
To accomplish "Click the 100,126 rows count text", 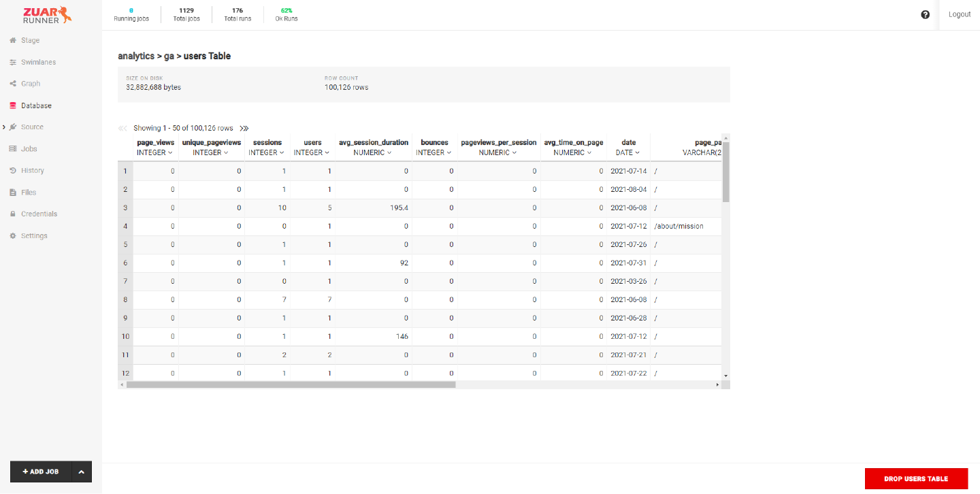I will [346, 87].
